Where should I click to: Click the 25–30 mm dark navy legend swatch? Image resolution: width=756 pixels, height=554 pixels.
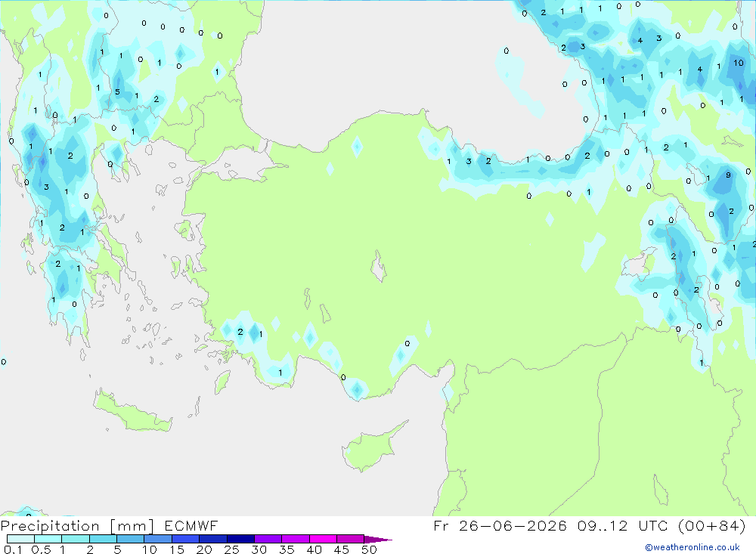coord(240,539)
